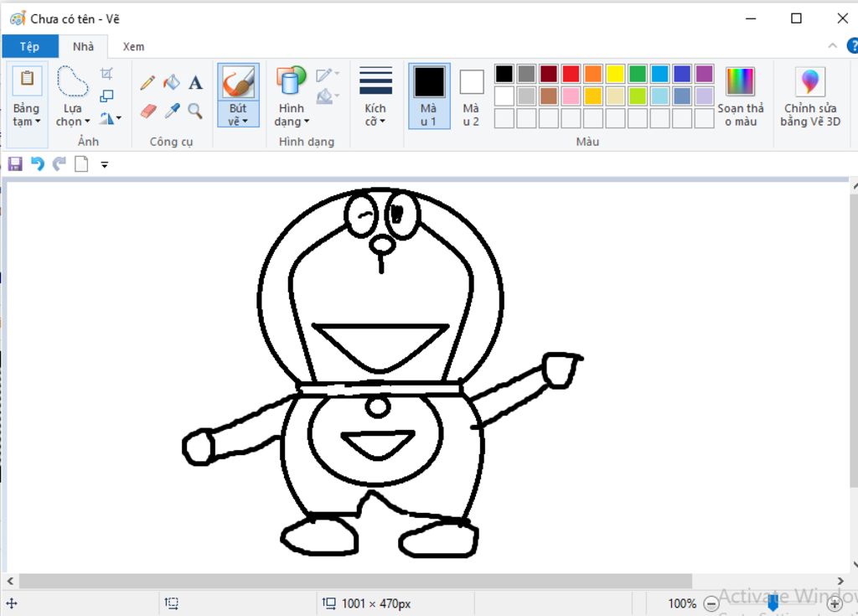Screen dimensions: 858x616
Task: Switch to the Nhà home tab
Action: click(x=83, y=47)
